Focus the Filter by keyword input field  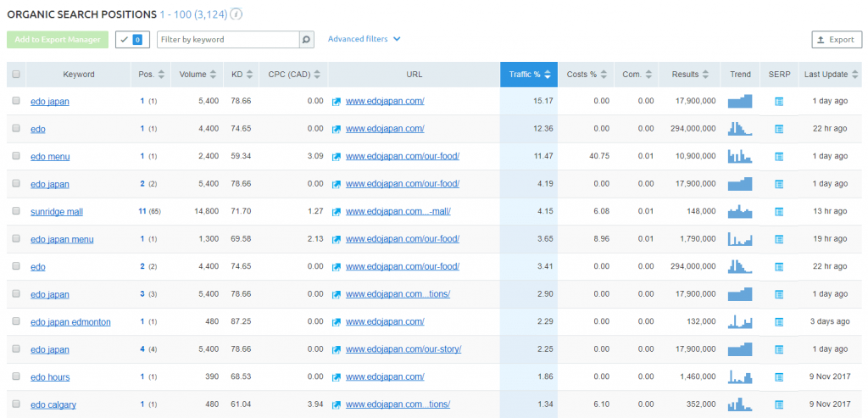pyautogui.click(x=227, y=40)
